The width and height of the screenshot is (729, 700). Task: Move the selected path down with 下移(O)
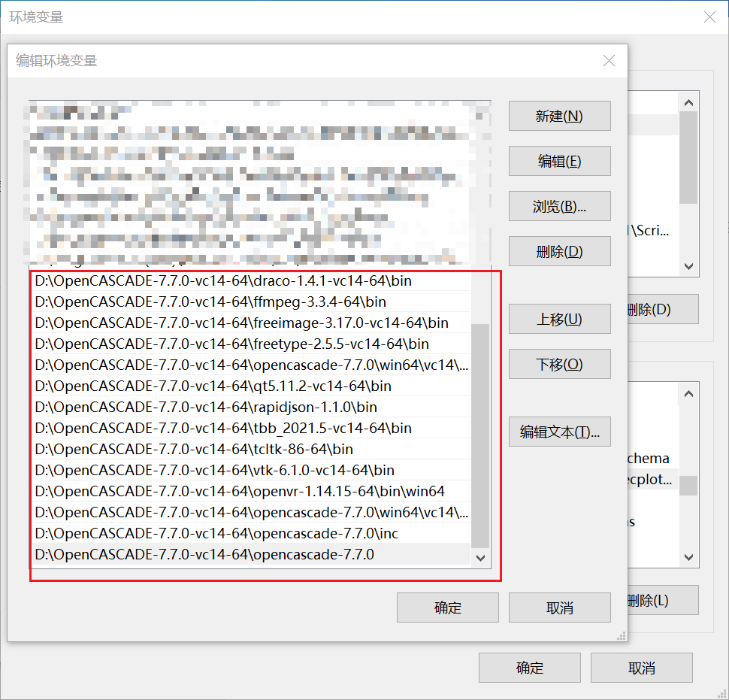click(x=559, y=364)
